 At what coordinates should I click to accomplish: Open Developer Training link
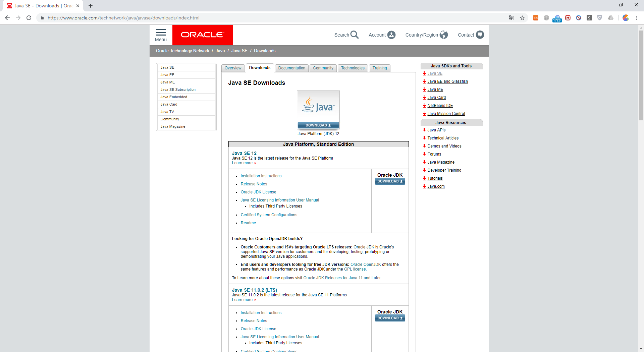pos(444,170)
